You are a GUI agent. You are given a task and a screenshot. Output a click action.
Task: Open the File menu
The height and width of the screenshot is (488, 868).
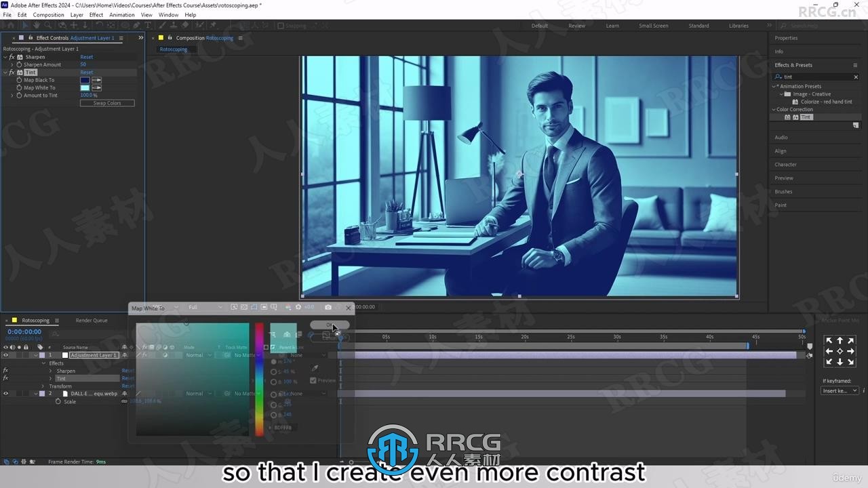point(7,14)
